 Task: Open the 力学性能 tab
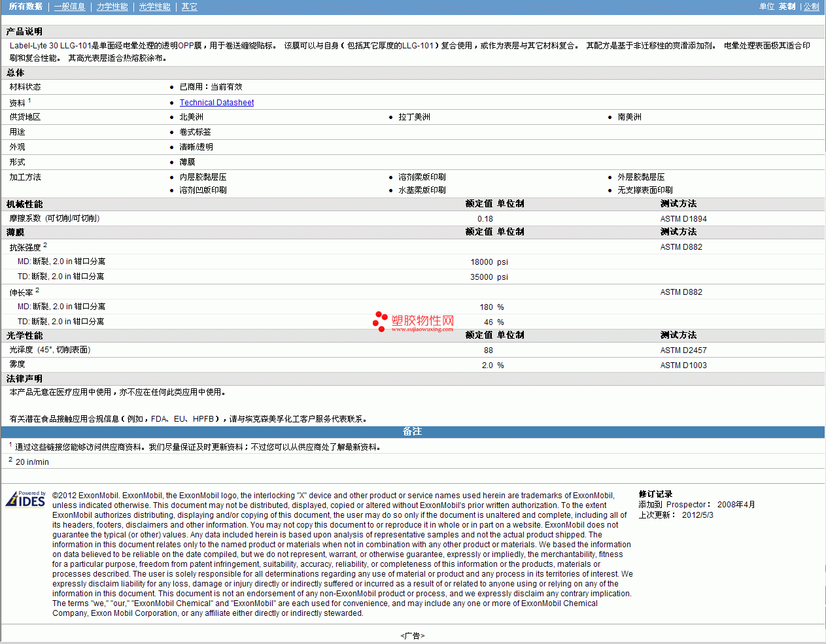coord(112,7)
